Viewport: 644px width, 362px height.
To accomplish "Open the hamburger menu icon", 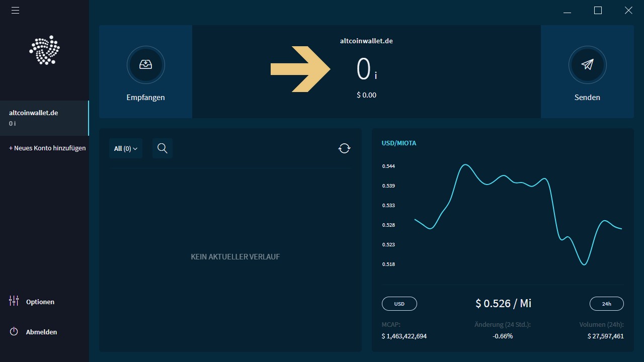I will coord(15,10).
